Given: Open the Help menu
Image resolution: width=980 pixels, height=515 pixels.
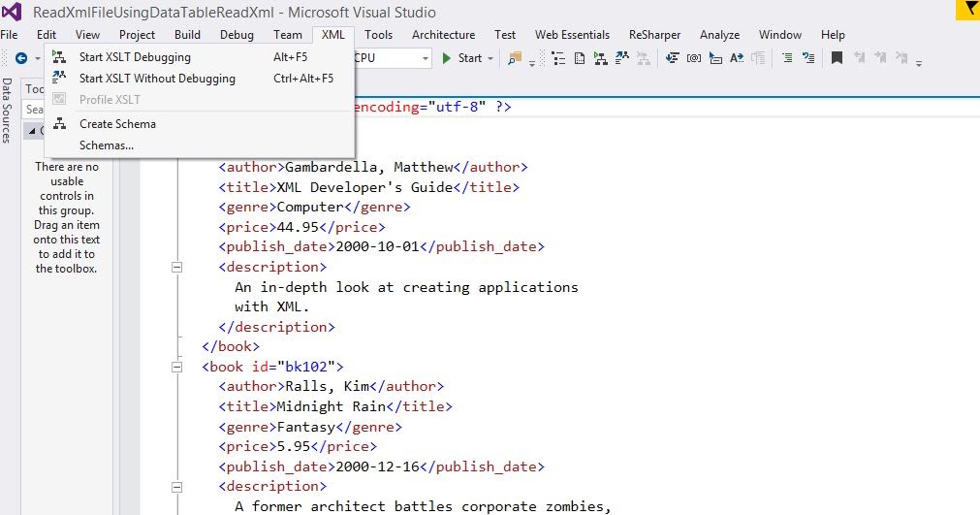Looking at the screenshot, I should pyautogui.click(x=833, y=35).
